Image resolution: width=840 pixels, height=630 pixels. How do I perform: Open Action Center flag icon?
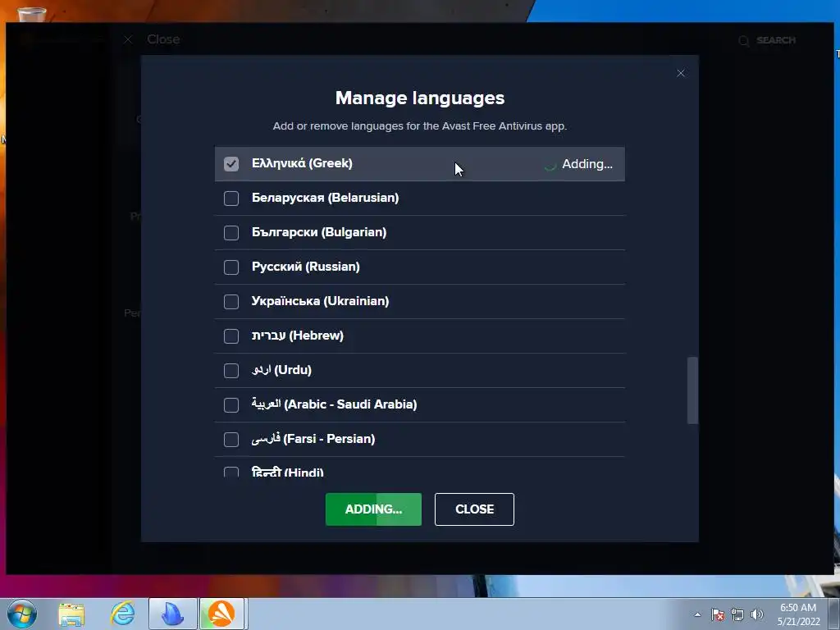tap(717, 614)
